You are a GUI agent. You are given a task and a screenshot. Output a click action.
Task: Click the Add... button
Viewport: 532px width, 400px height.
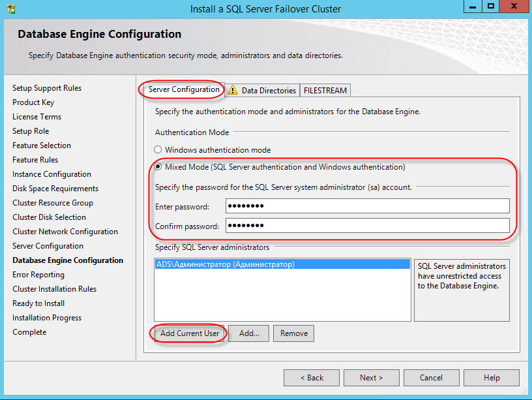pyautogui.click(x=249, y=333)
